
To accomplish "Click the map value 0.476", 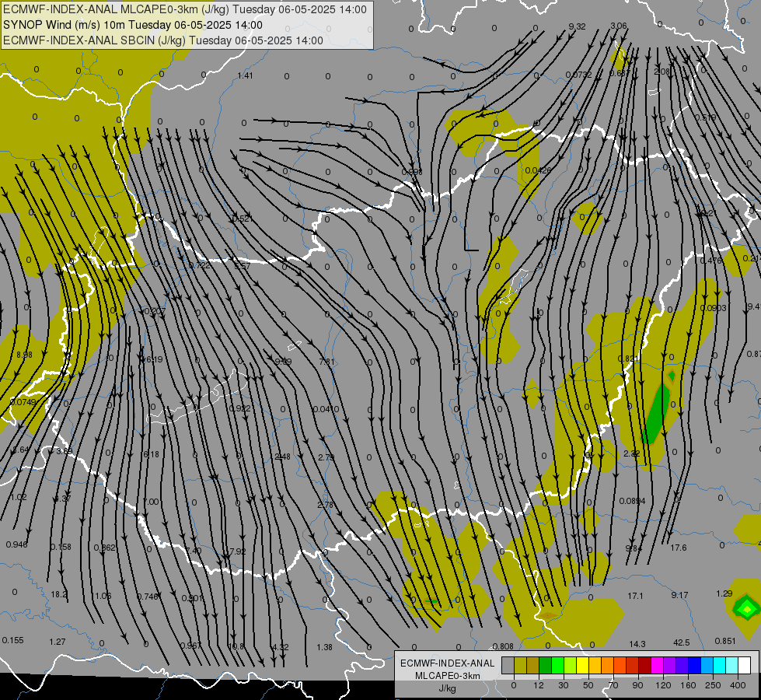I will point(711,261).
